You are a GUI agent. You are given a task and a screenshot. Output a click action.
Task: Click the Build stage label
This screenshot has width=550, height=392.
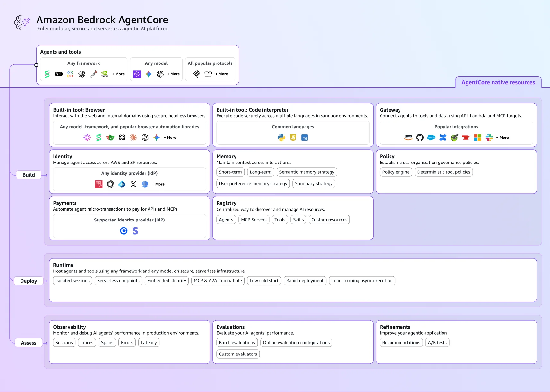point(29,175)
